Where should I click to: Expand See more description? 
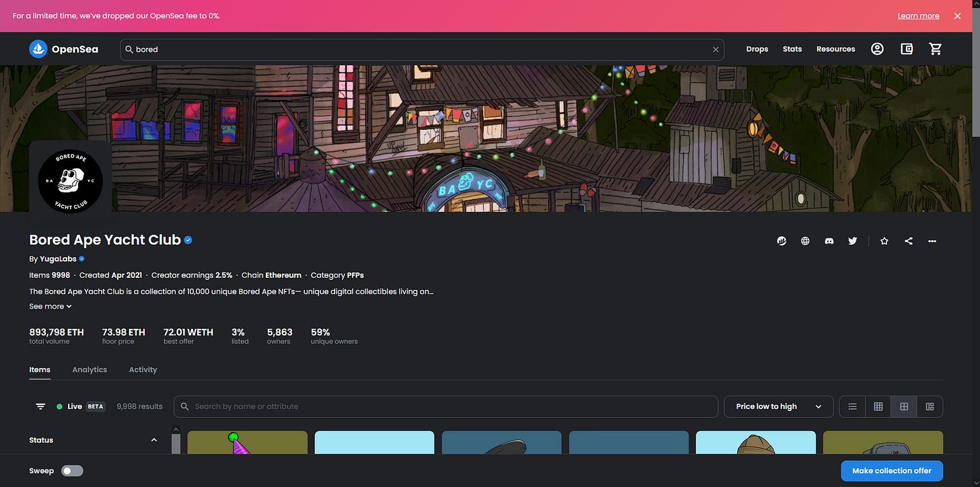50,306
